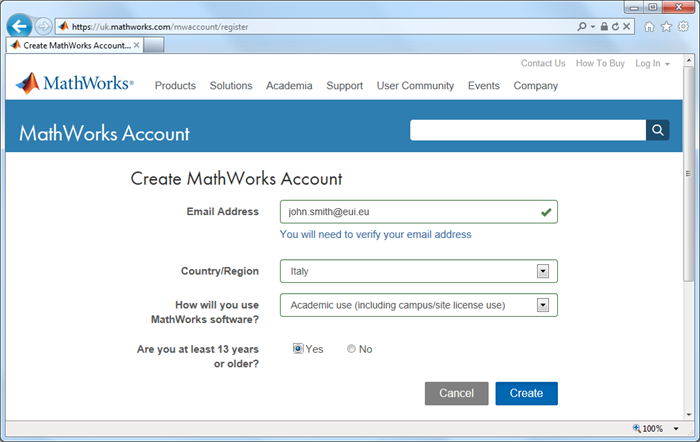Select No for at least 13 years old
This screenshot has width=700, height=442.
(x=351, y=349)
